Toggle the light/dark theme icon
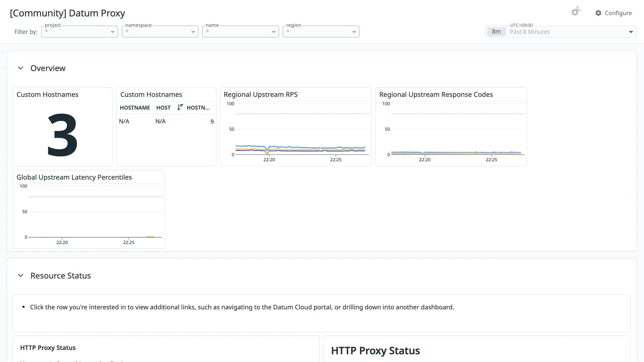 click(x=576, y=12)
